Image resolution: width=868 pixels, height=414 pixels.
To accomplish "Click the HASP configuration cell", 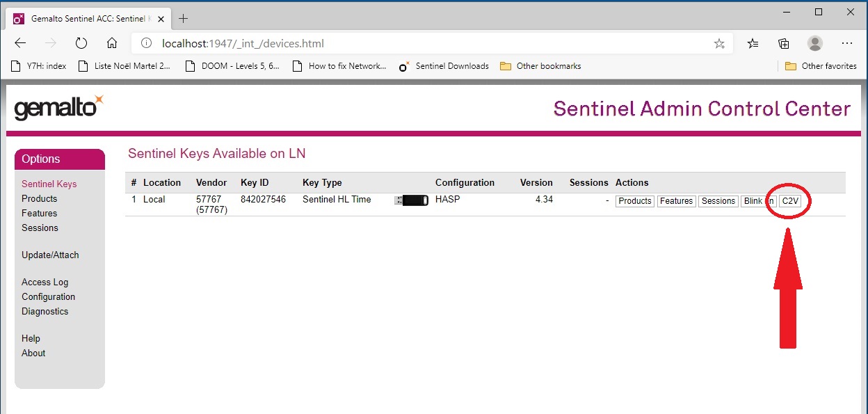I will [x=447, y=200].
